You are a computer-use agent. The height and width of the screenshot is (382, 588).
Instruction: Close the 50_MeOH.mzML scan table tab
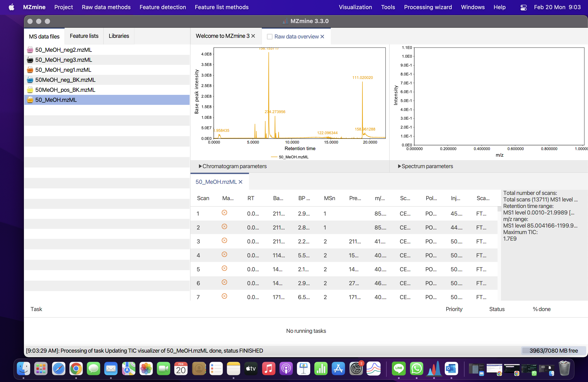click(x=241, y=182)
